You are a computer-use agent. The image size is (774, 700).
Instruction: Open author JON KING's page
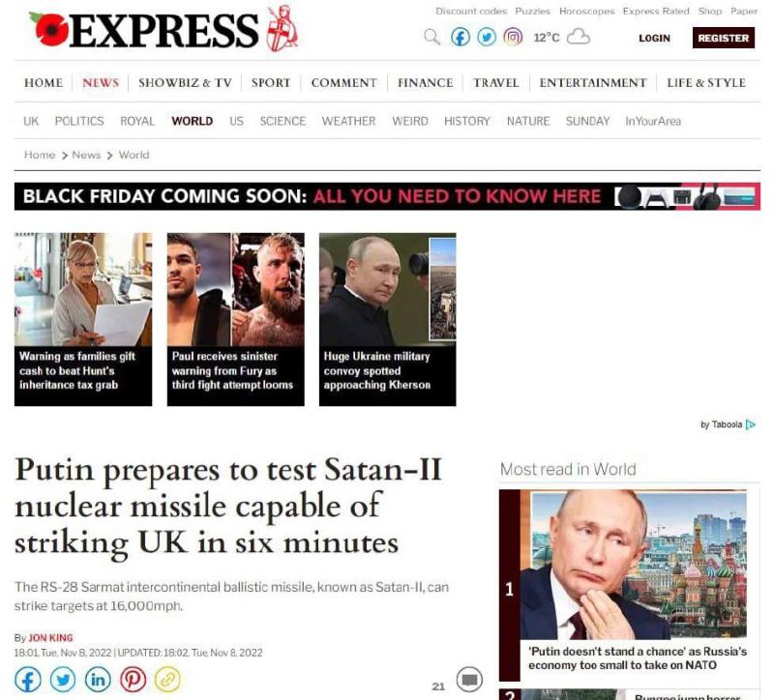coord(51,638)
